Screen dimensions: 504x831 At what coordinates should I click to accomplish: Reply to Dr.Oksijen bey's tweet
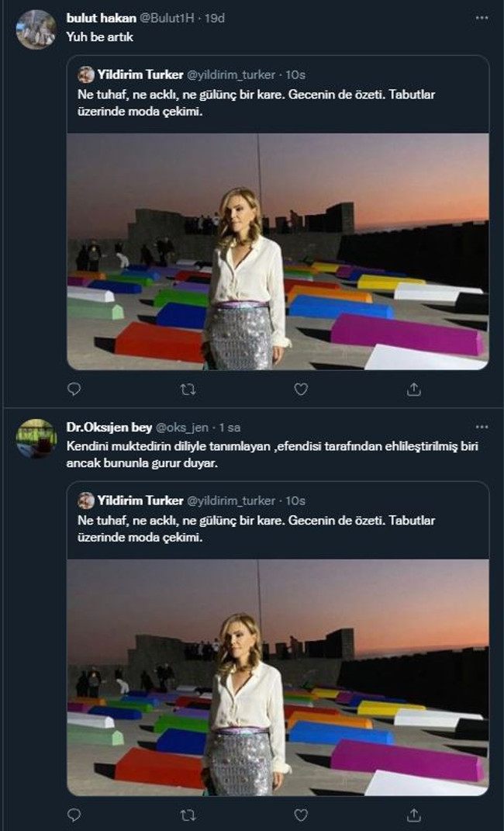click(x=73, y=816)
